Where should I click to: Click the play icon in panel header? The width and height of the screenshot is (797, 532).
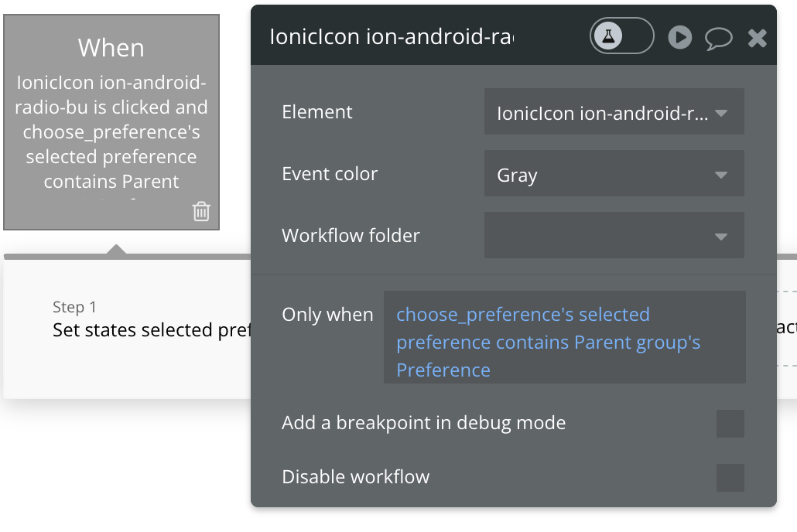tap(679, 36)
